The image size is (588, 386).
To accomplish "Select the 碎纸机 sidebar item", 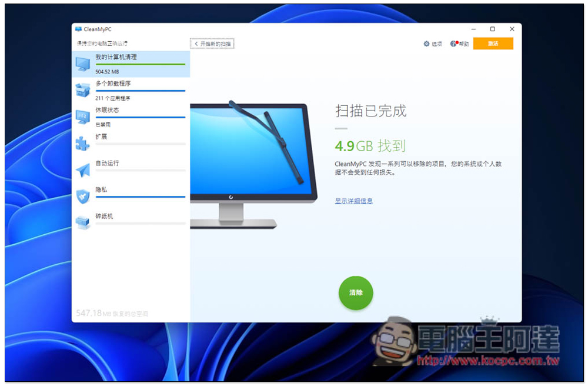I will pyautogui.click(x=131, y=223).
